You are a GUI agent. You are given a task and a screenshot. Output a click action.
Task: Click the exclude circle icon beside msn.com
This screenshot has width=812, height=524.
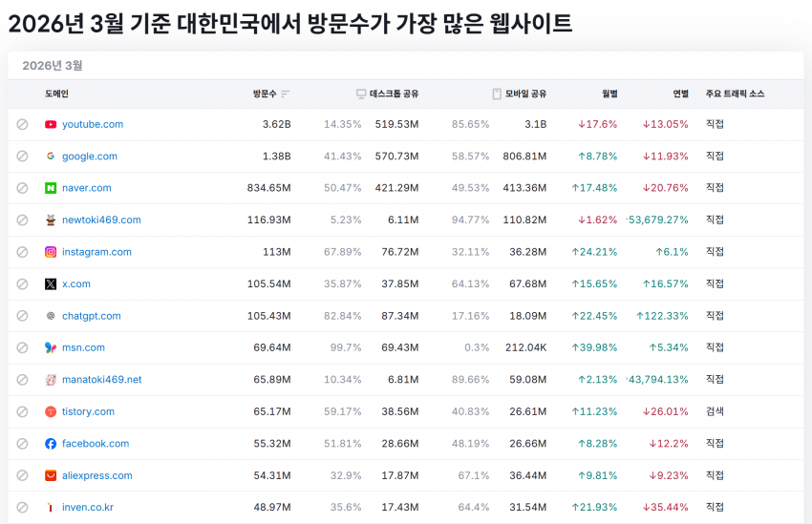pyautogui.click(x=22, y=347)
